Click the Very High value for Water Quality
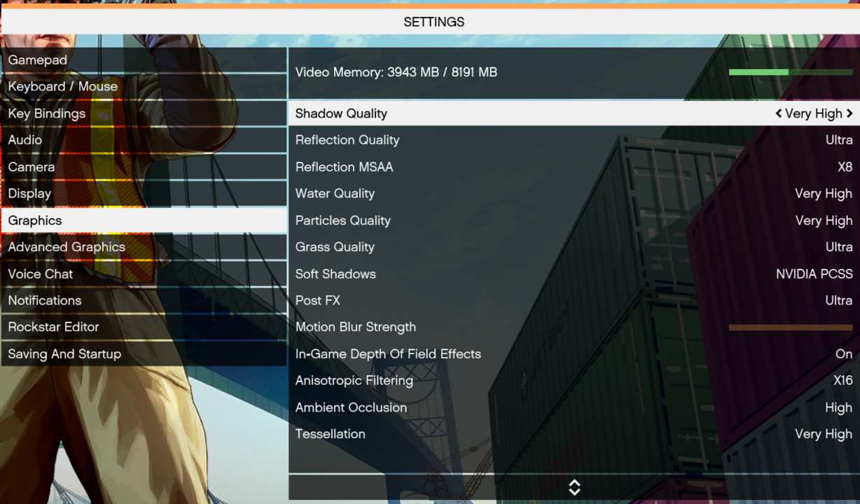 (824, 194)
